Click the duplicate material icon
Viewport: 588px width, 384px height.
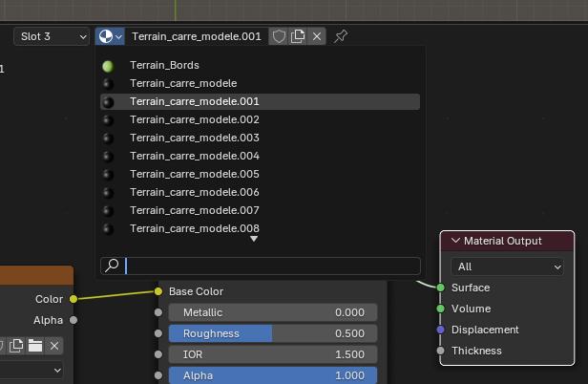click(298, 36)
